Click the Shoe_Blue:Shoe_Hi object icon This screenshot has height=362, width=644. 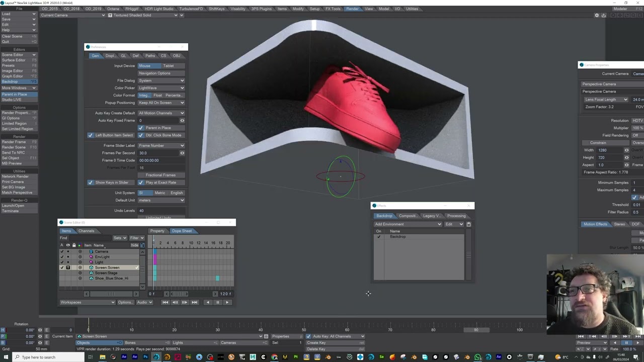(91, 278)
